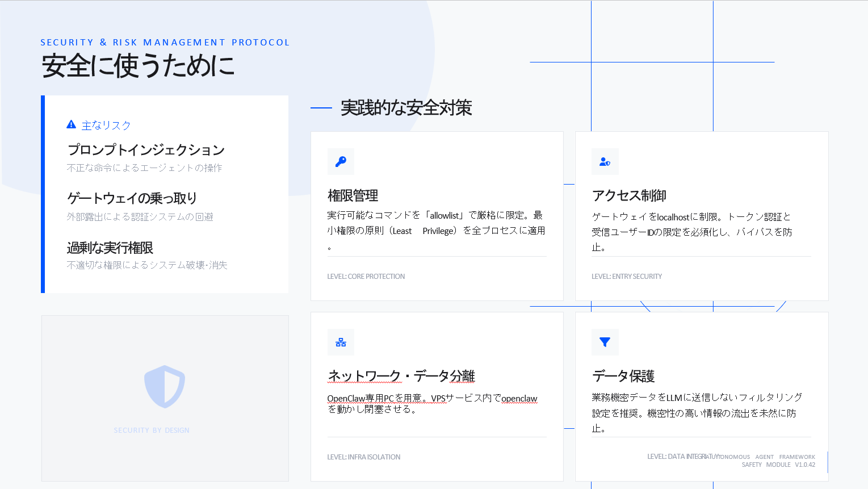Select the ネットワーク・データ分離 card title
Image resolution: width=868 pixels, height=489 pixels.
click(401, 377)
